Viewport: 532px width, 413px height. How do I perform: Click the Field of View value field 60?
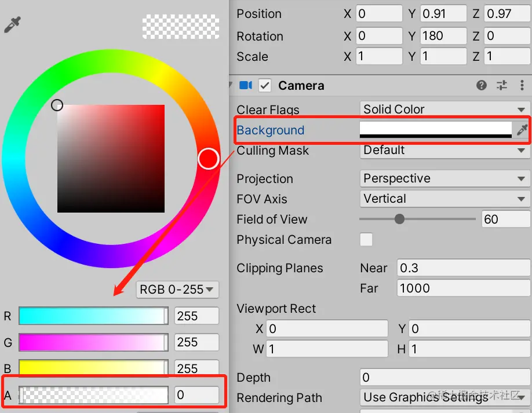(506, 219)
